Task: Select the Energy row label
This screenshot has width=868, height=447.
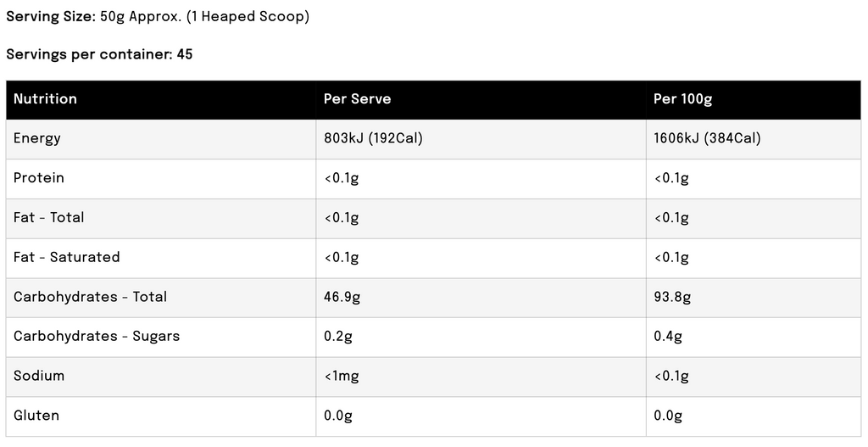Action: [37, 138]
